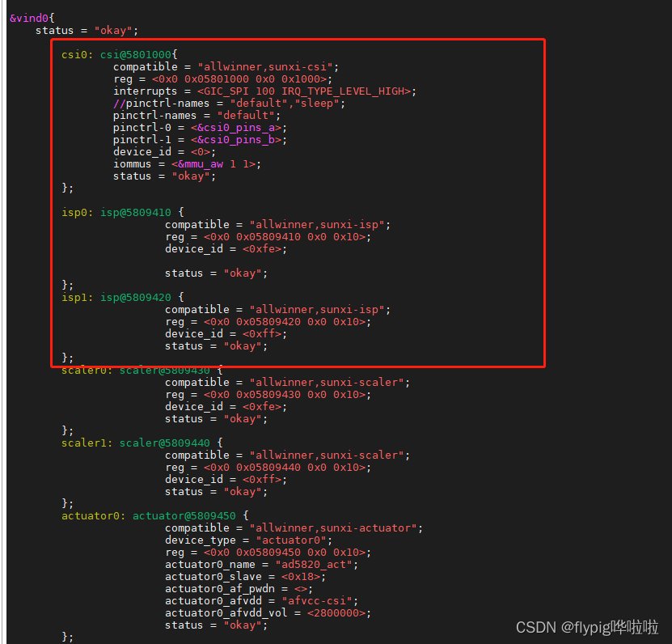Click reg line with 0x05809440
The width and height of the screenshot is (672, 644).
(x=268, y=468)
